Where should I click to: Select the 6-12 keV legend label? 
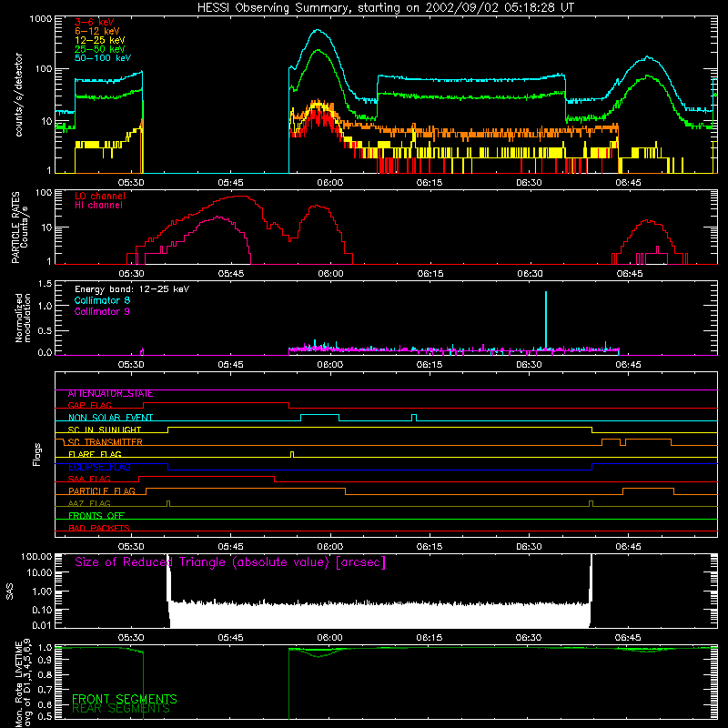click(x=97, y=31)
